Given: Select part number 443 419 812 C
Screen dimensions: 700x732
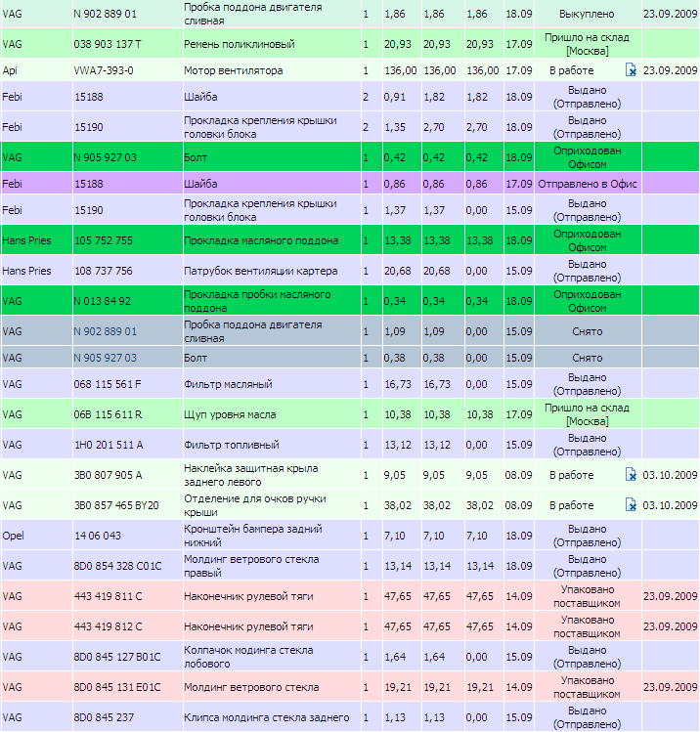Looking at the screenshot, I should point(109,626).
